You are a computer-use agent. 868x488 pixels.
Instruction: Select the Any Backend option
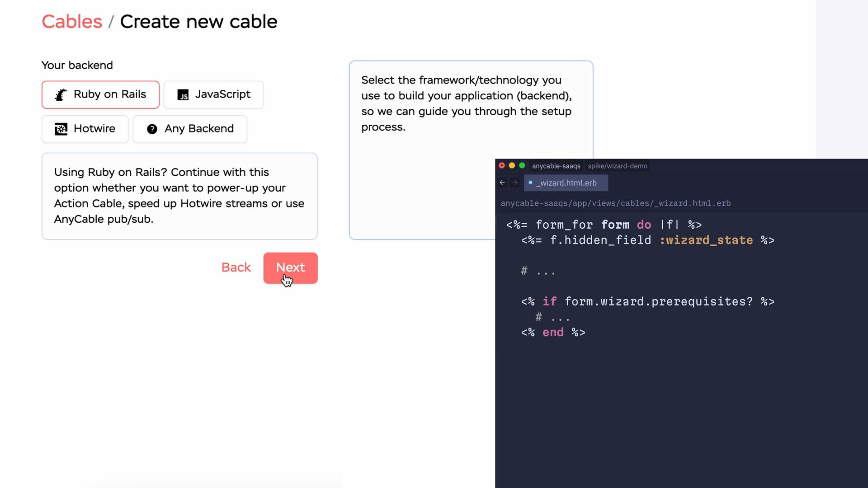(x=190, y=129)
